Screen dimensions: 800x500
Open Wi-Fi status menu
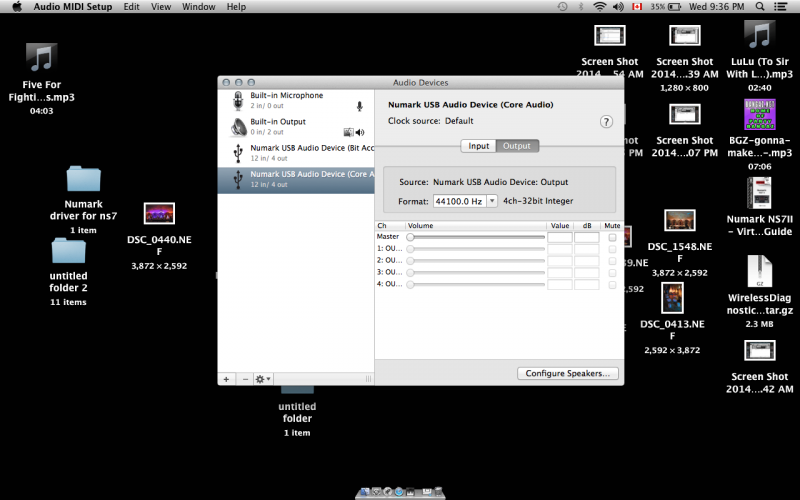(599, 7)
